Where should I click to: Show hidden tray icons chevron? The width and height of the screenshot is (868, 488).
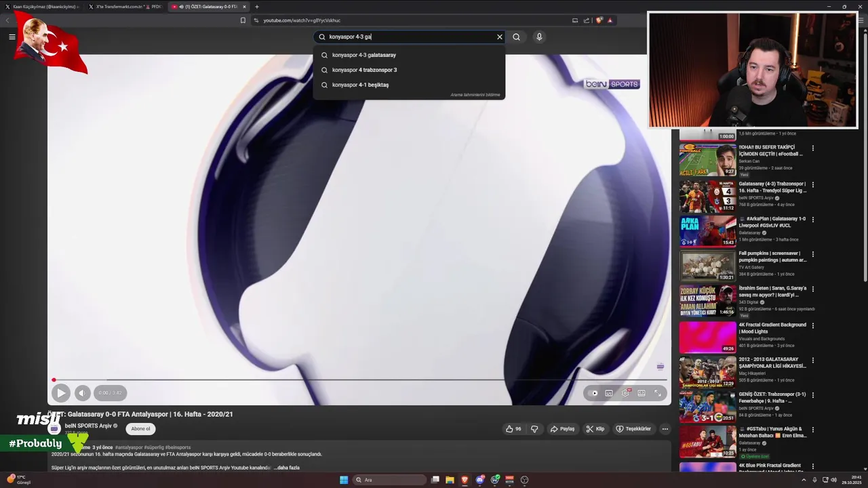[804, 480]
